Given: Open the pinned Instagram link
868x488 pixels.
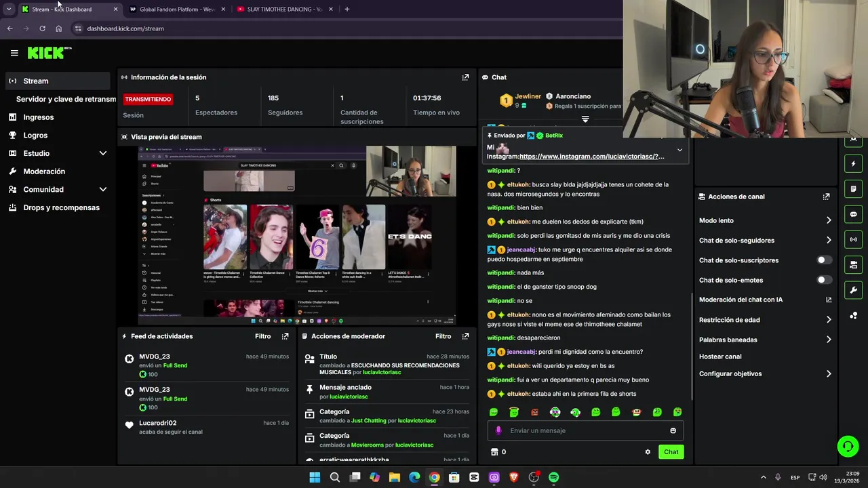Looking at the screenshot, I should (592, 157).
